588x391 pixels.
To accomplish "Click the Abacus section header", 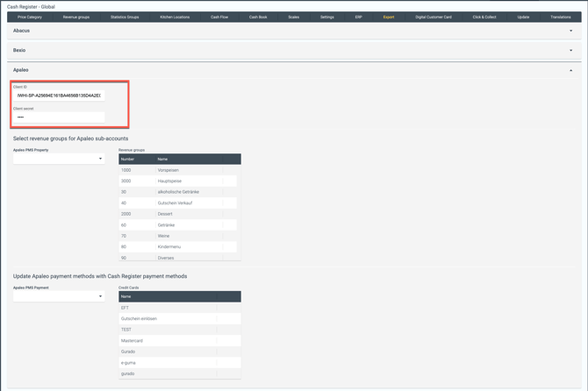I will (x=294, y=31).
